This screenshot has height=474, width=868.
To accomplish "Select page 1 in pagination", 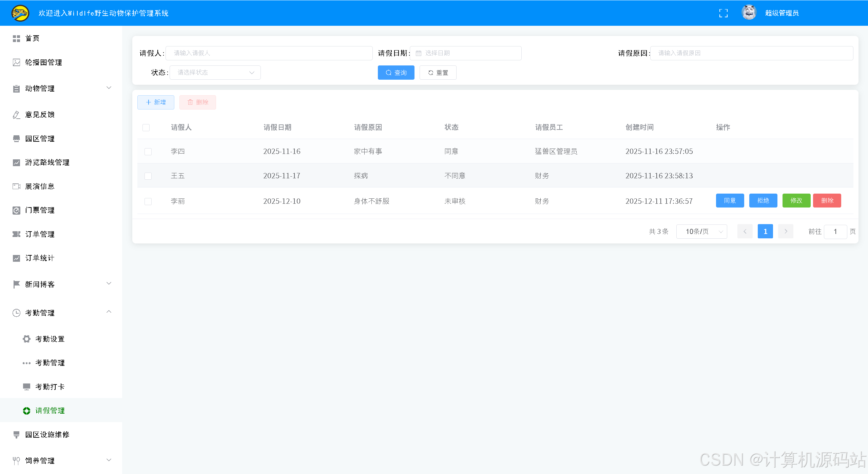I will 765,232.
